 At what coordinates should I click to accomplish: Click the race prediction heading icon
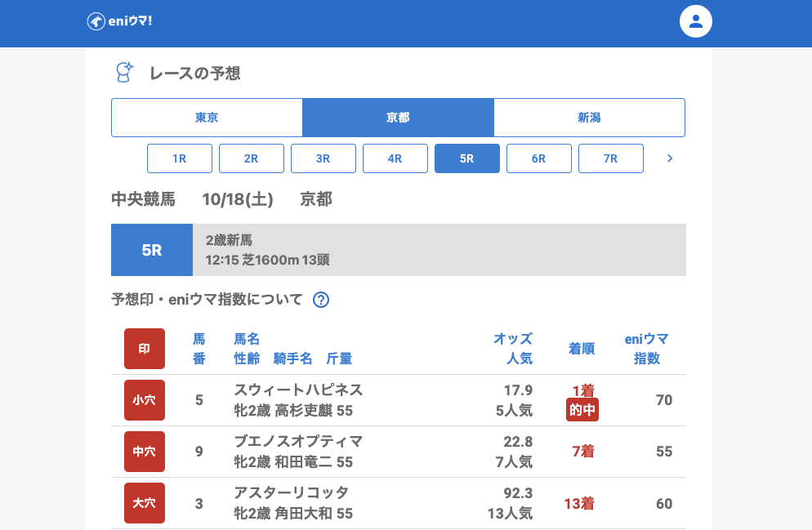tap(123, 73)
